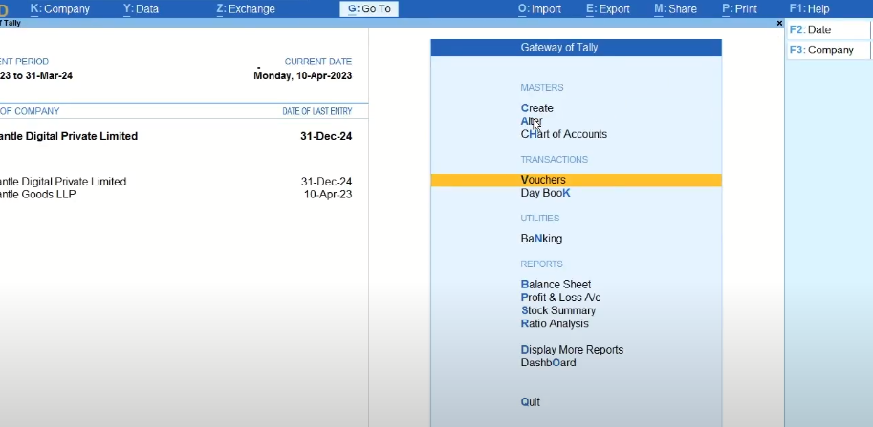Image resolution: width=873 pixels, height=427 pixels.
Task: Select Create under Masters
Action: (x=537, y=108)
